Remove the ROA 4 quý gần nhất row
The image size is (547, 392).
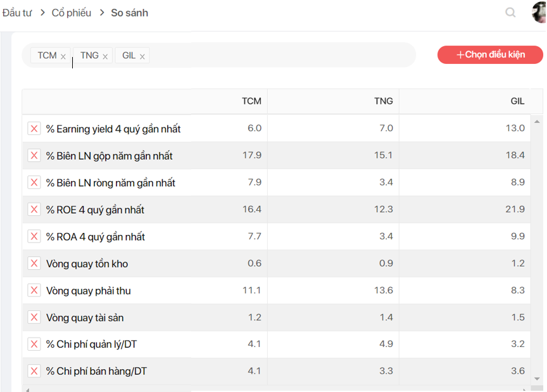coord(34,236)
